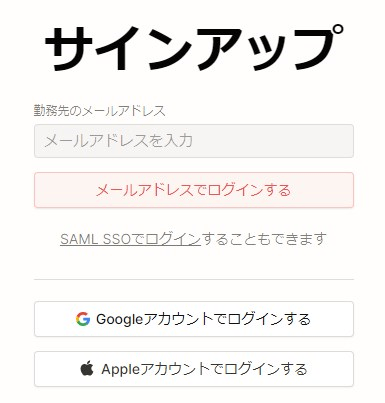Click the Apple logo icon
The height and width of the screenshot is (403, 385).
[x=87, y=369]
